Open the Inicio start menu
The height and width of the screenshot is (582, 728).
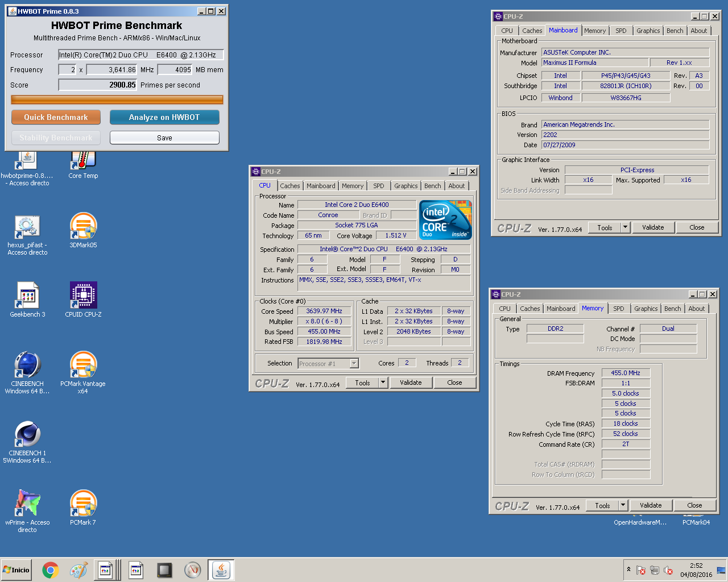[x=16, y=570]
